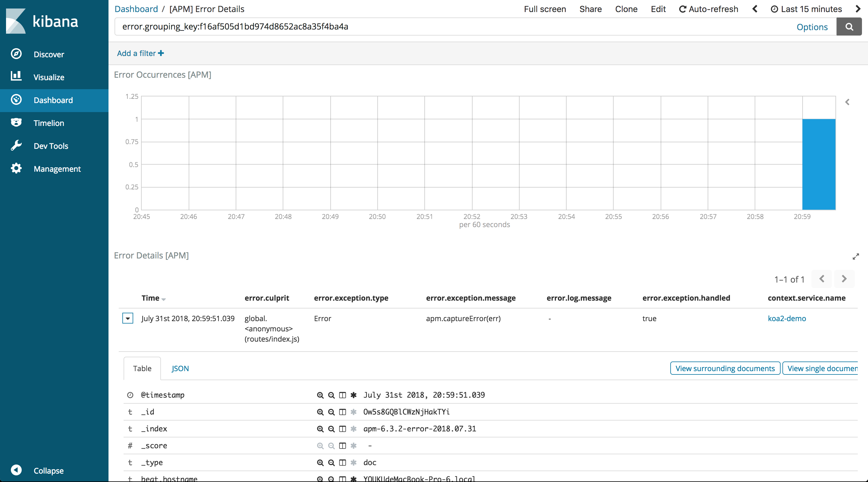Switch to the JSON tab
This screenshot has height=482, width=868.
[180, 368]
